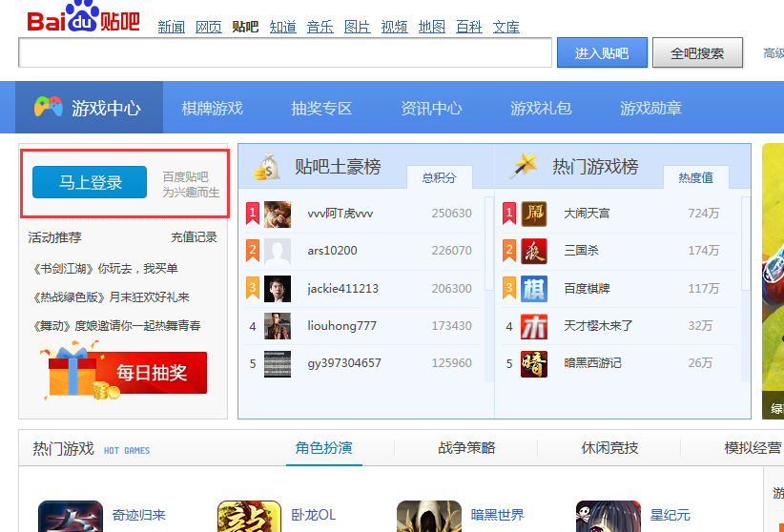
Task: Open 星纪元 game title link
Action: click(670, 515)
